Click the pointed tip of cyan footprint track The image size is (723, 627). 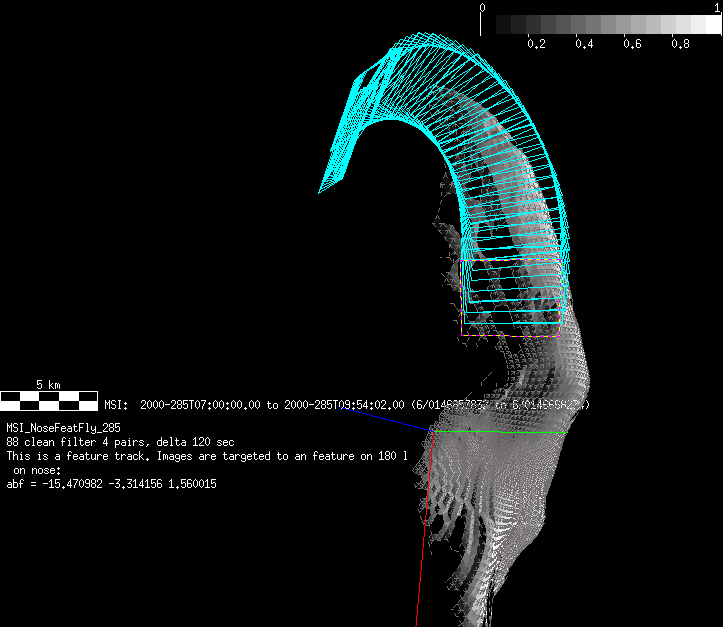tap(321, 191)
